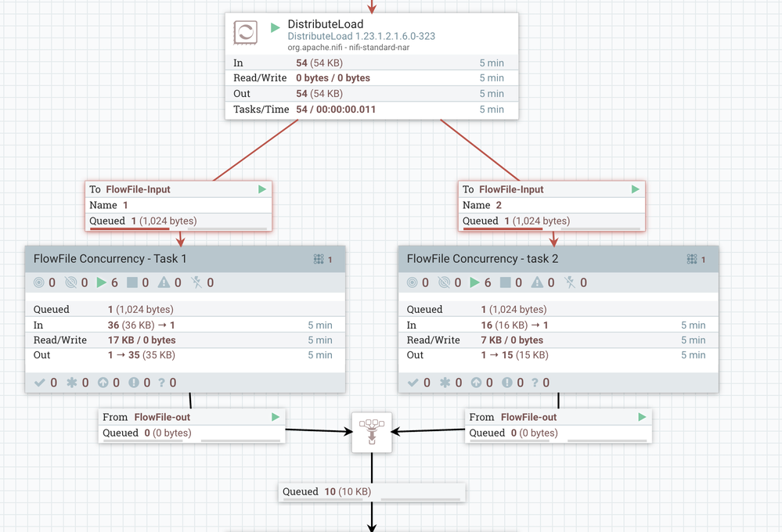Click the funnel icon merging both outputs

click(372, 432)
